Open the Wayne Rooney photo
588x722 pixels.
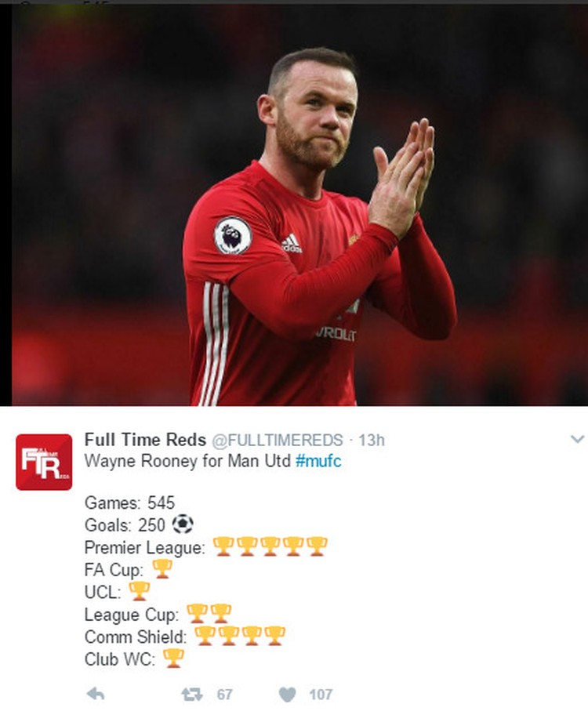299,205
